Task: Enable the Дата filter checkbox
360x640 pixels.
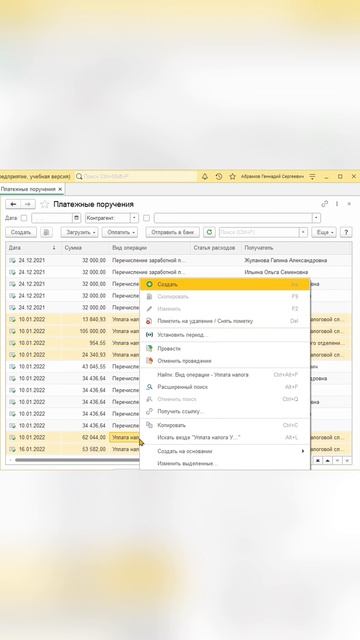Action: pos(24,218)
